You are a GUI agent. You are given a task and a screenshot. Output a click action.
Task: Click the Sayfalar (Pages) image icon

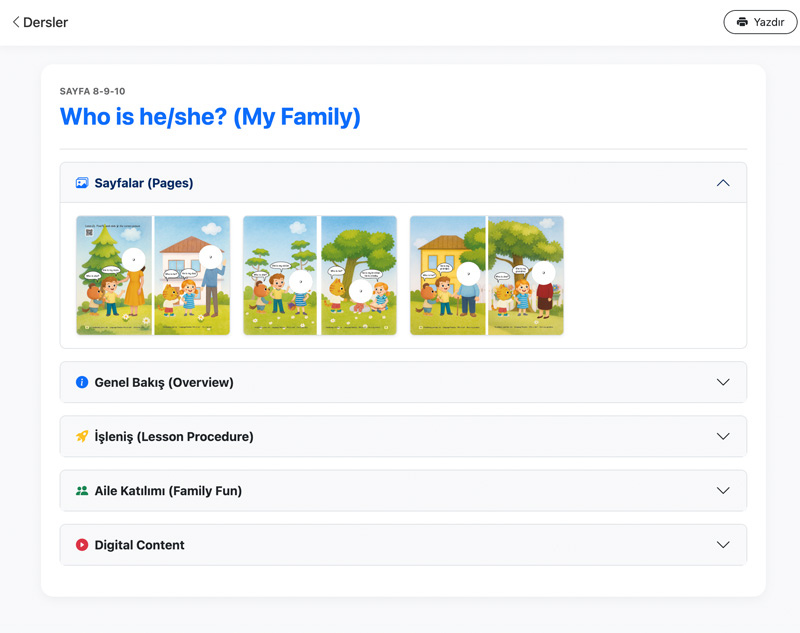[82, 183]
